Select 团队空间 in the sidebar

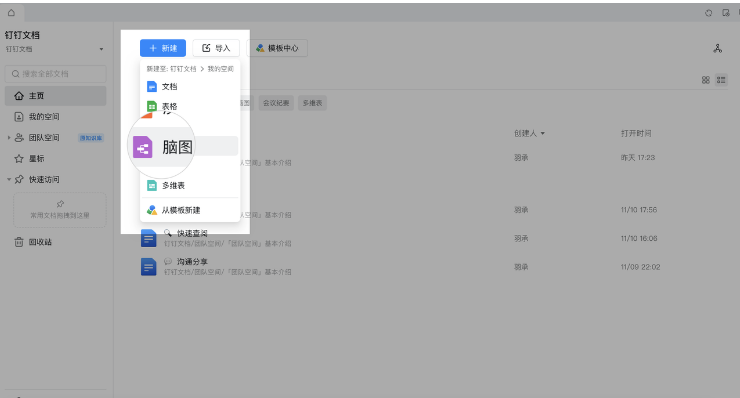pyautogui.click(x=44, y=138)
